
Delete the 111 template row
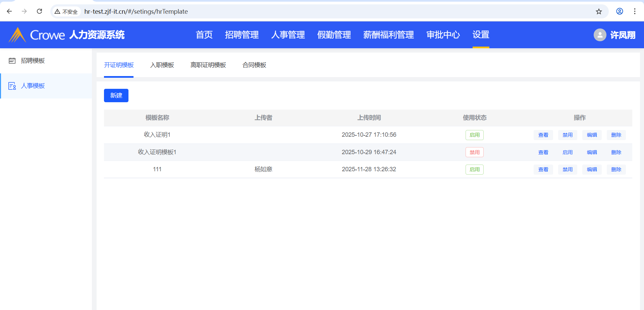click(x=616, y=170)
